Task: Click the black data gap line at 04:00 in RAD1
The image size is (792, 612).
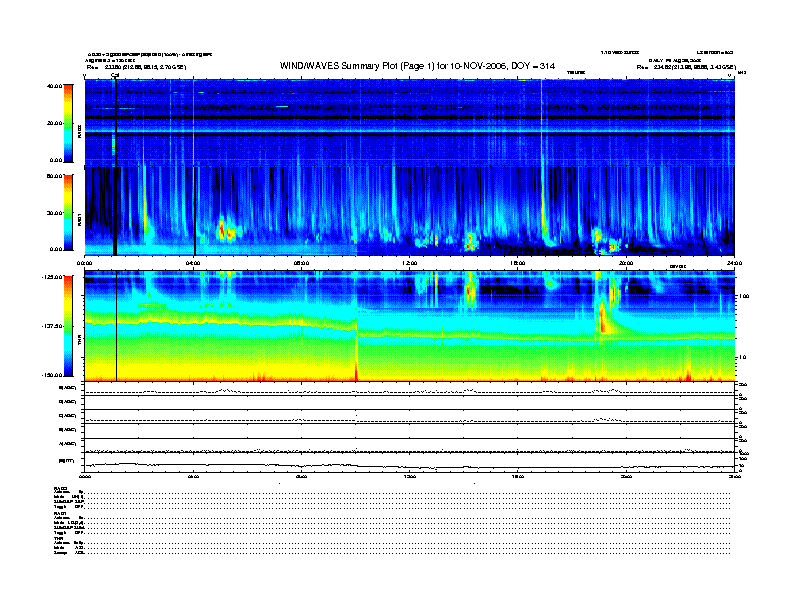Action: pyautogui.click(x=195, y=211)
